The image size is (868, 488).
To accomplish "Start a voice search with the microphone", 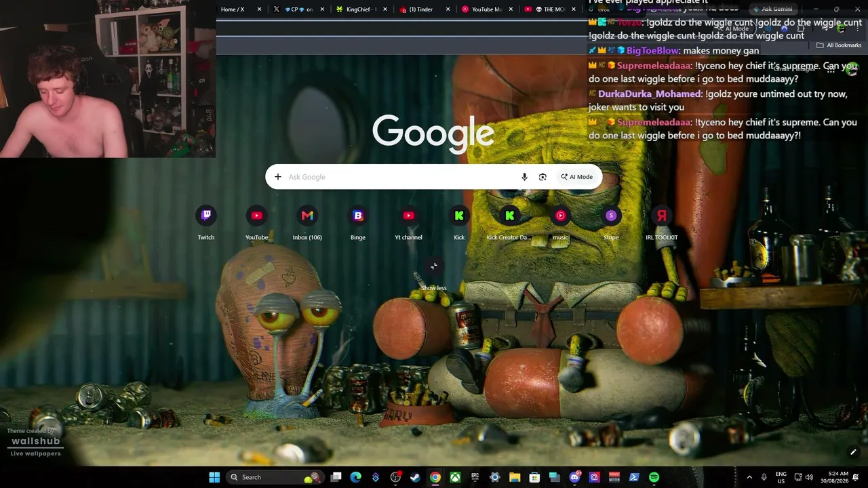I will [x=524, y=177].
